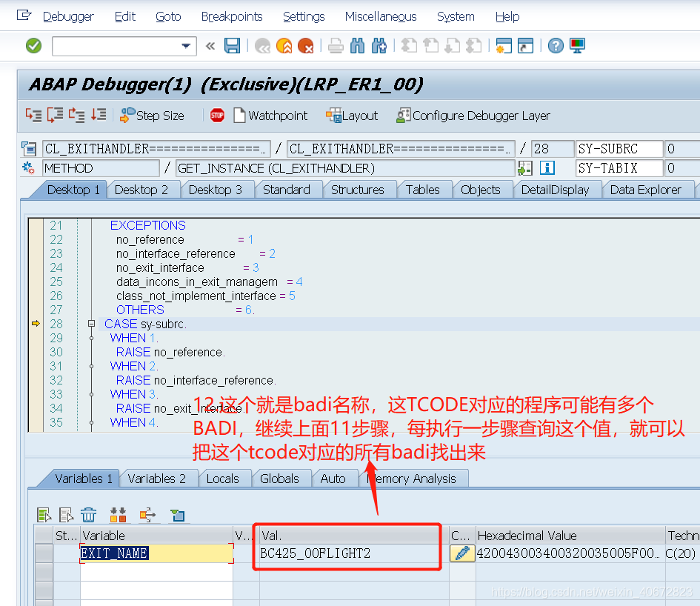Collapse the CASE block at line 28
This screenshot has height=606, width=700.
(92, 324)
